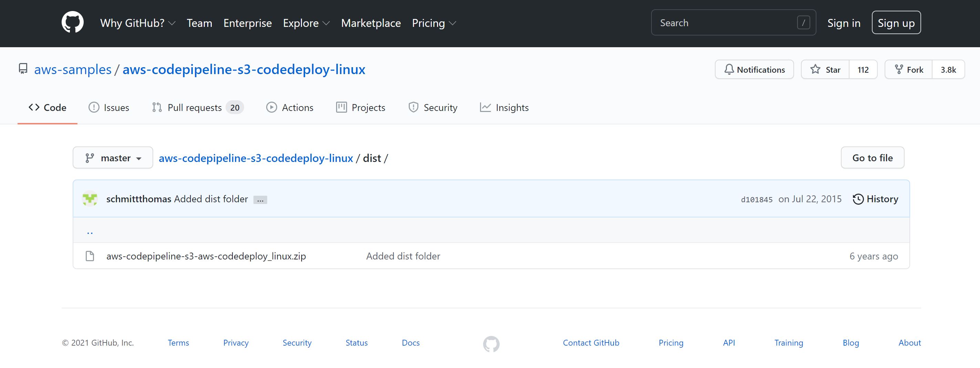Open the footer Docs link

click(x=411, y=343)
